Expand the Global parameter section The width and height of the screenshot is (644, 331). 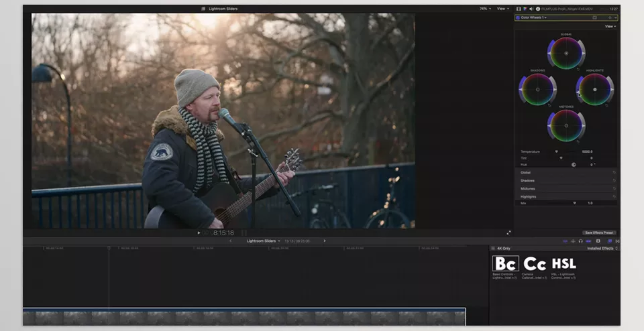pos(526,173)
